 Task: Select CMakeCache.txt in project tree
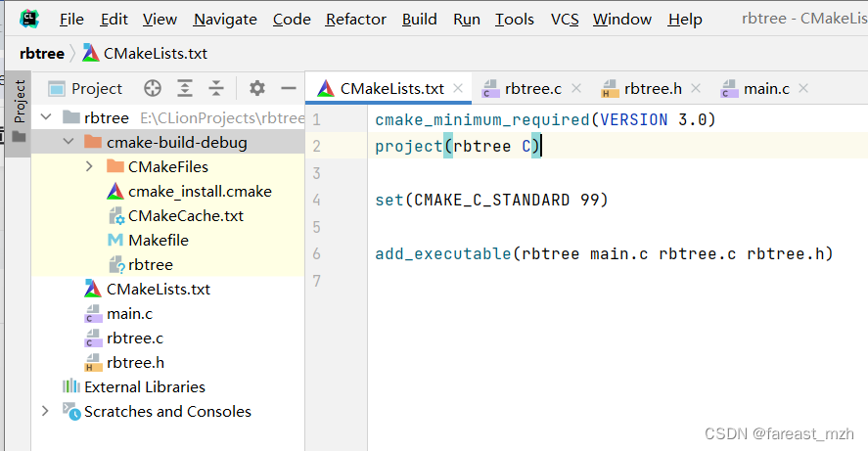[x=185, y=215]
